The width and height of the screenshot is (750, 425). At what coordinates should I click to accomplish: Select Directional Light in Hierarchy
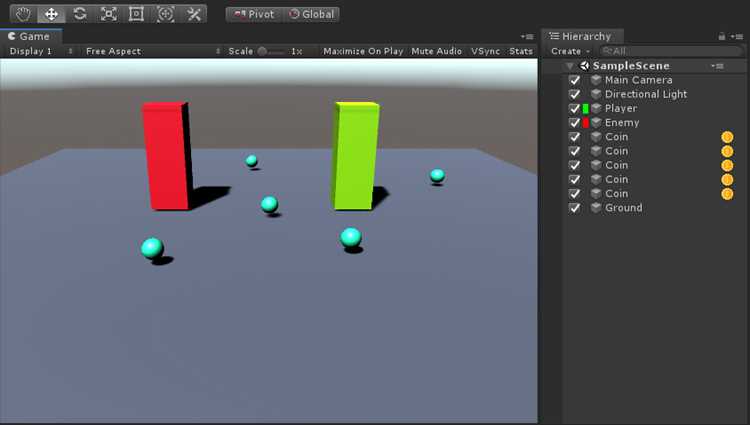[646, 95]
